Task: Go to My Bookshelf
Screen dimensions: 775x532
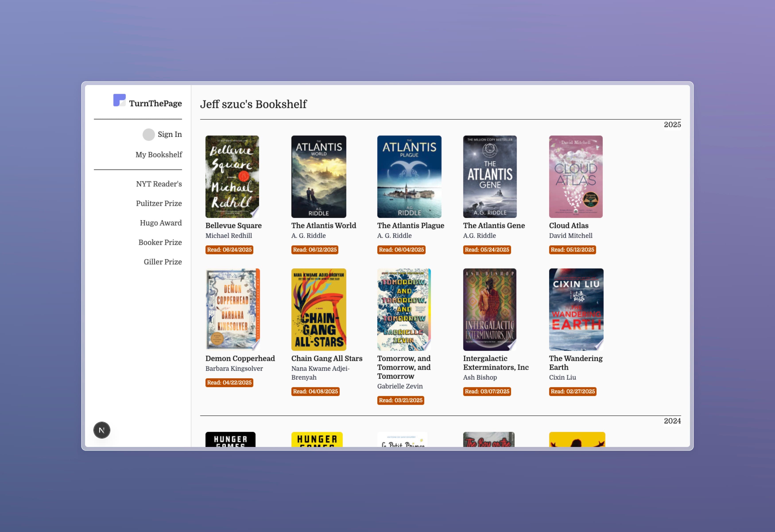Action: coord(159,155)
